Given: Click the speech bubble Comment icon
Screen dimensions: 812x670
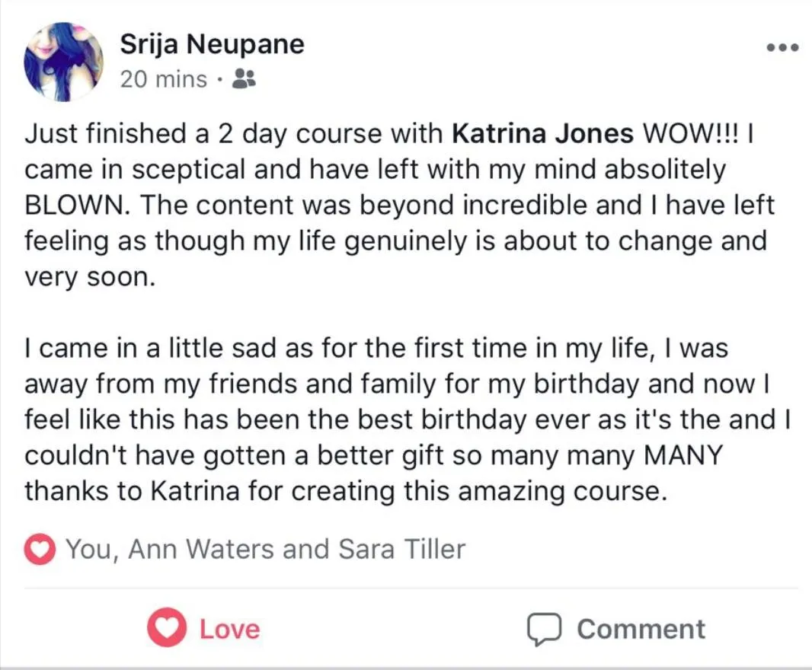Looking at the screenshot, I should tap(544, 629).
